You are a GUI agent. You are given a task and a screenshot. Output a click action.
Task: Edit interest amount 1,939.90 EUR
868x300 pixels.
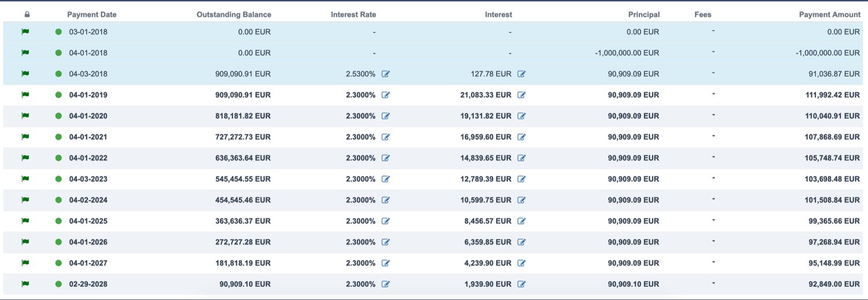(521, 284)
